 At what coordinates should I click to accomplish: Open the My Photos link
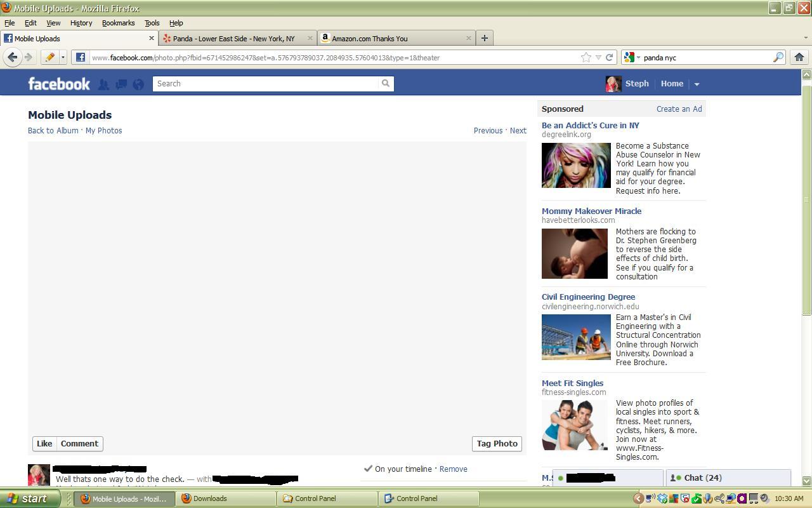click(103, 130)
